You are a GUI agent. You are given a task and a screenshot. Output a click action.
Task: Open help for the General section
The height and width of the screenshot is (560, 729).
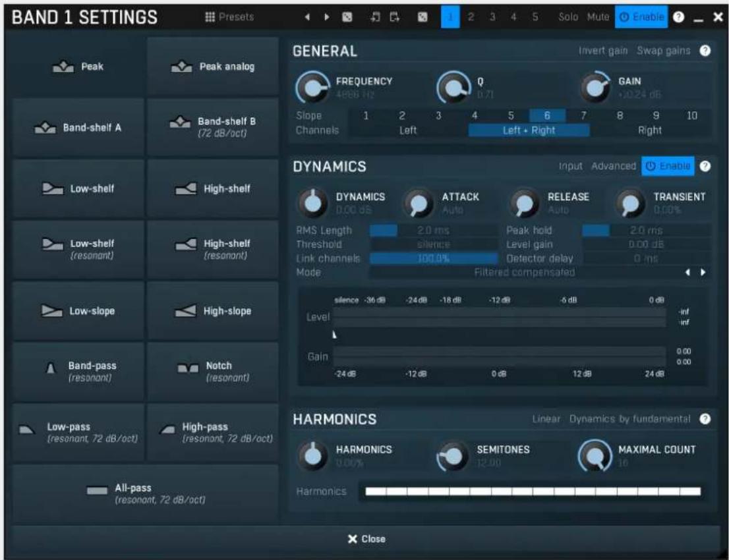pyautogui.click(x=705, y=51)
